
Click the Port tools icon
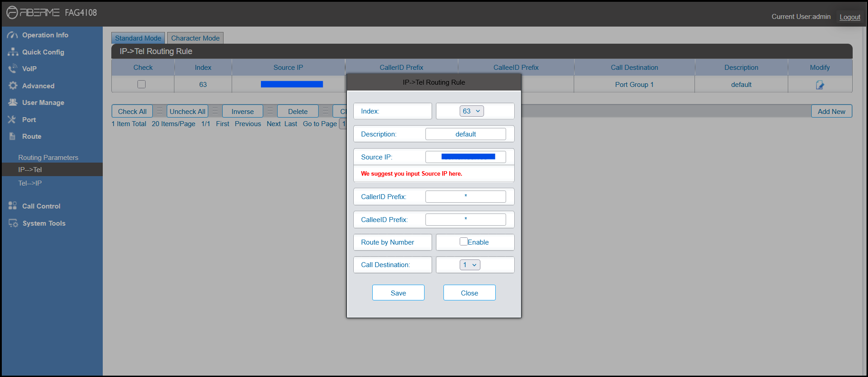12,119
